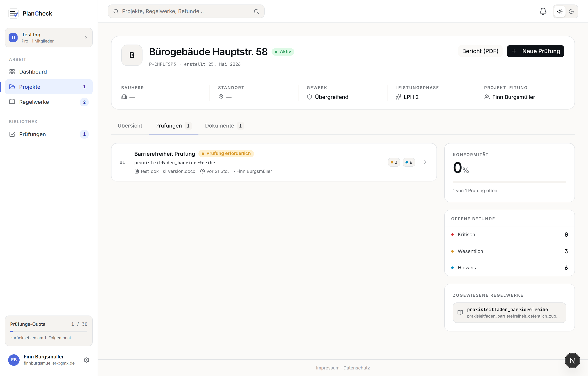Open Regelwerke in the sidebar
The width and height of the screenshot is (588, 376).
(49, 102)
